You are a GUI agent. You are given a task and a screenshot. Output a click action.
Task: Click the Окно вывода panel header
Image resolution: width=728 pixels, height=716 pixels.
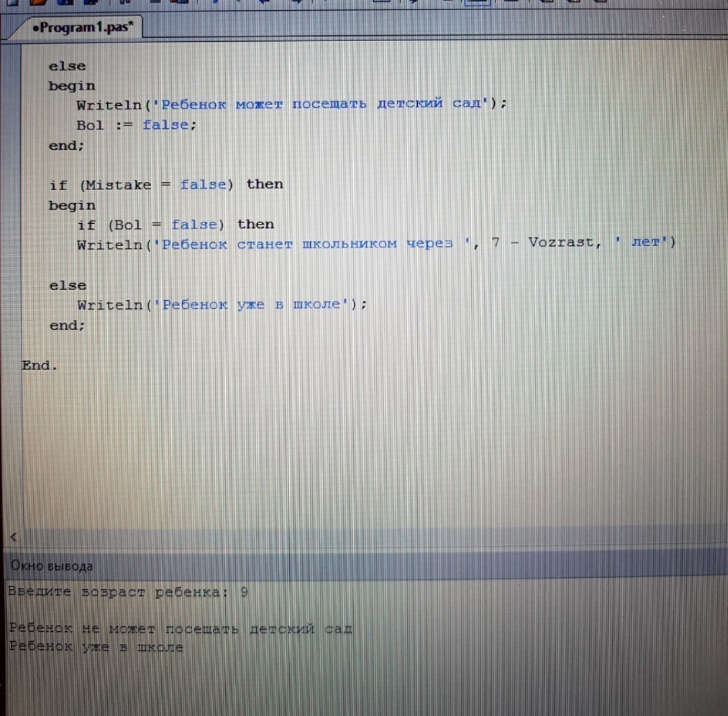pos(51,566)
